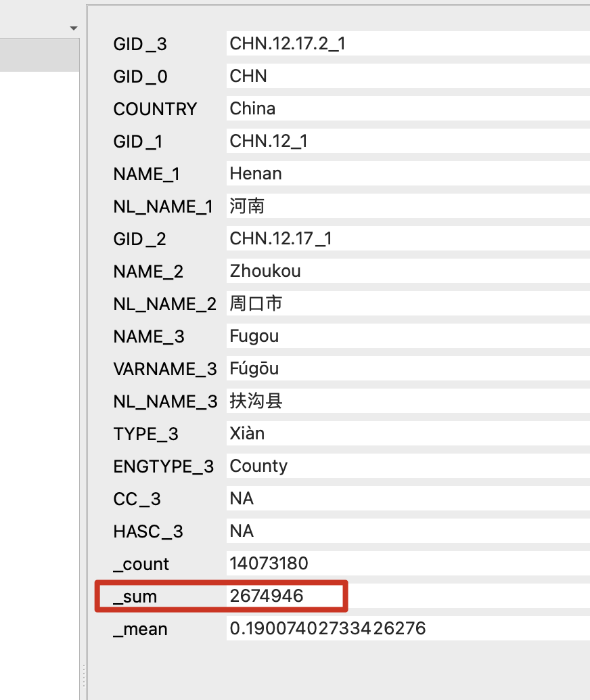This screenshot has width=590, height=700.
Task: Click the GID_2 value CHN.12.17_1
Action: [x=406, y=239]
